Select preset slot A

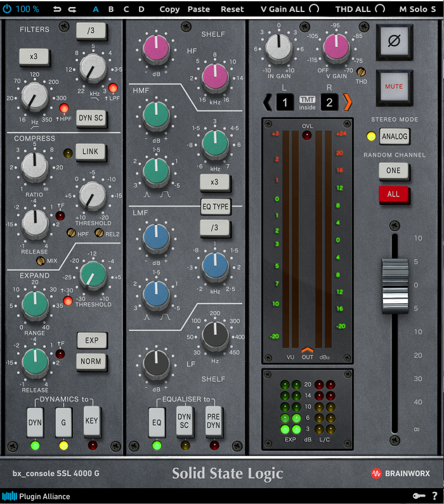coord(96,10)
